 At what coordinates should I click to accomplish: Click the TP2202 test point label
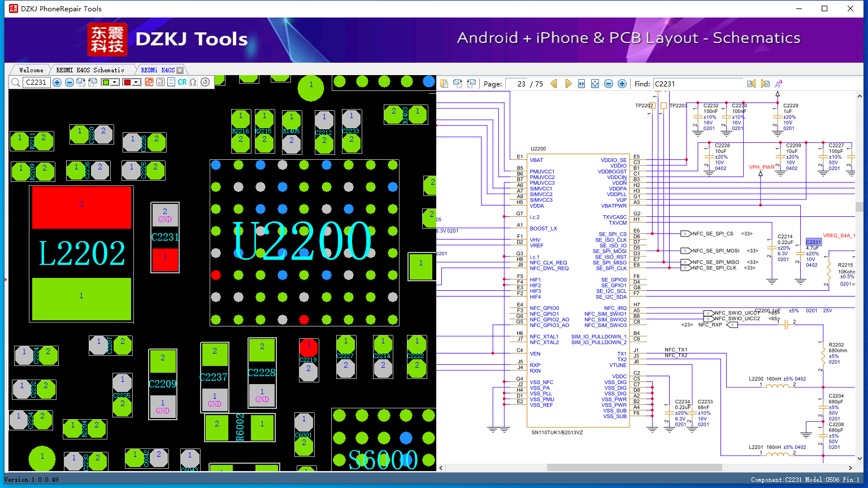[x=645, y=106]
